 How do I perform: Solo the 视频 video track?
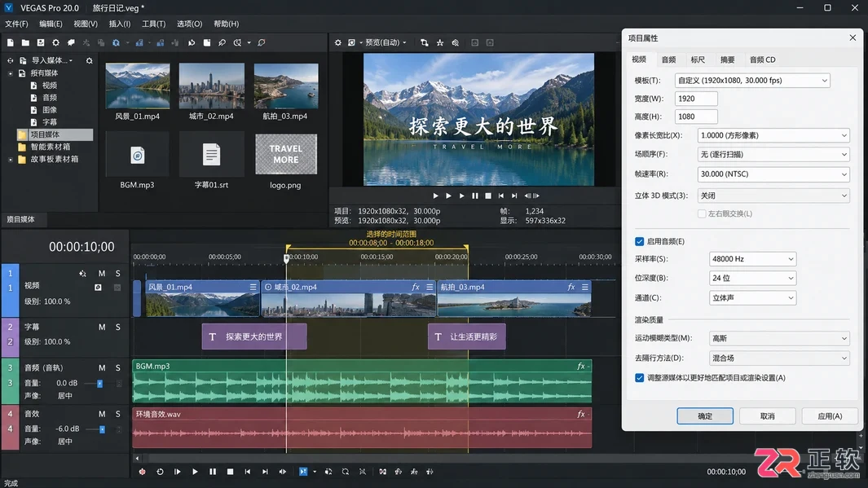[118, 273]
